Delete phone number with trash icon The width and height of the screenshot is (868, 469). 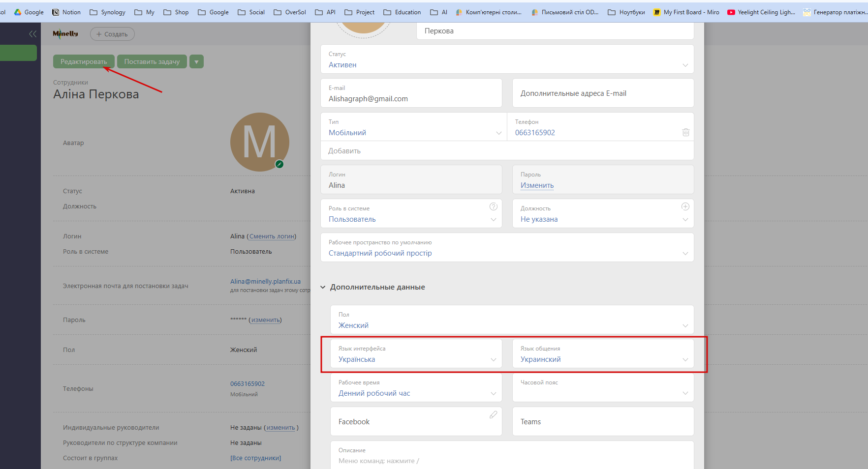[x=686, y=132]
